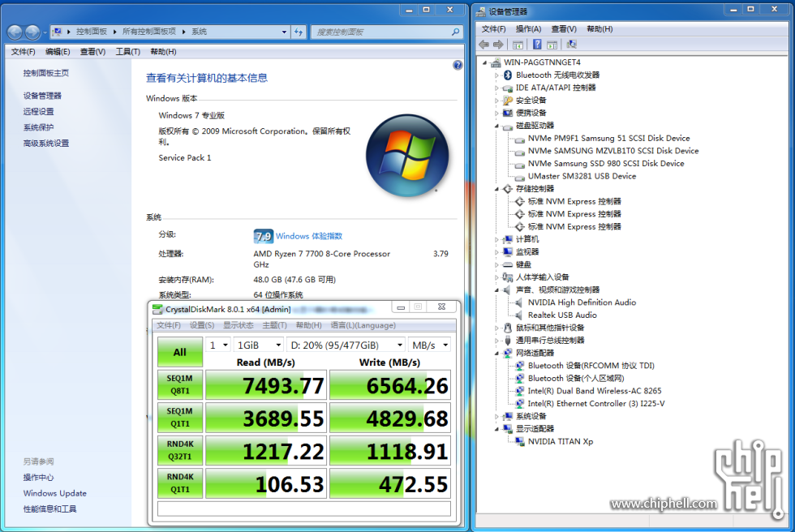
Task: Click the Back arrow in Device Manager toolbar
Action: pyautogui.click(x=483, y=45)
